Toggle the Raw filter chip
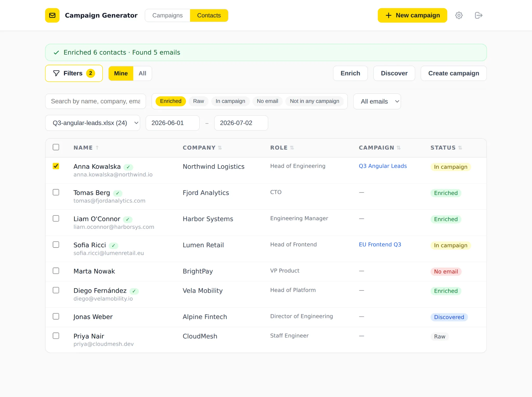Viewport: 532px width, 397px height. [198, 101]
